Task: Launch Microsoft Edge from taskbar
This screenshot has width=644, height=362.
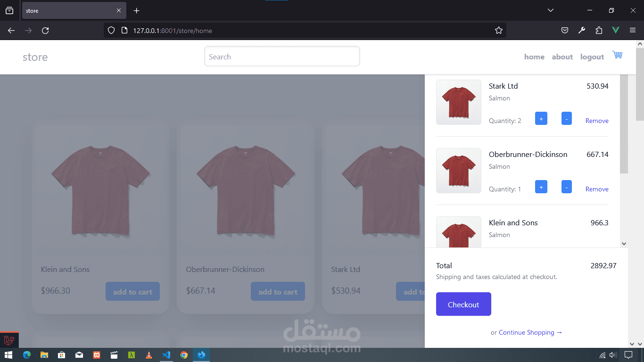Action: coord(27,355)
